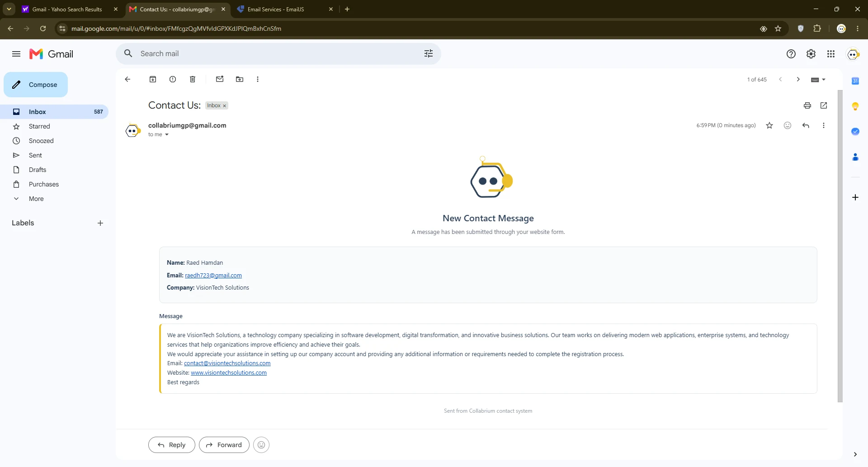Go back to inbox with the back arrow
The width and height of the screenshot is (868, 467).
[127, 79]
